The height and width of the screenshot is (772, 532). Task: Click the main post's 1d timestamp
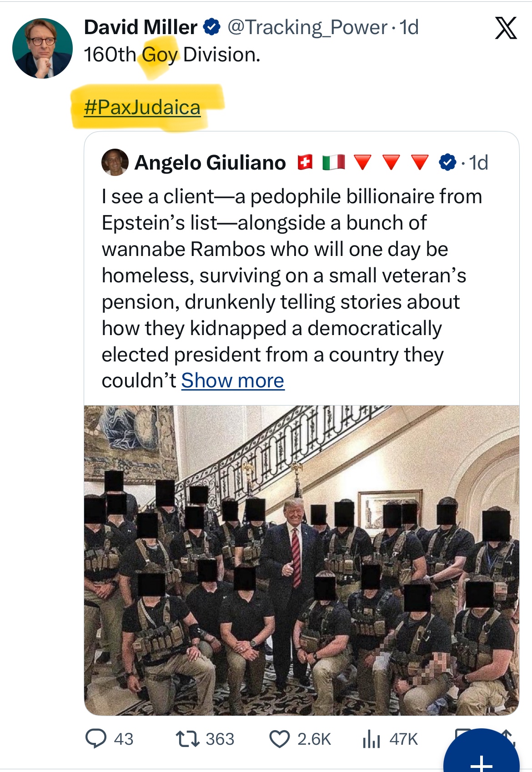(409, 27)
